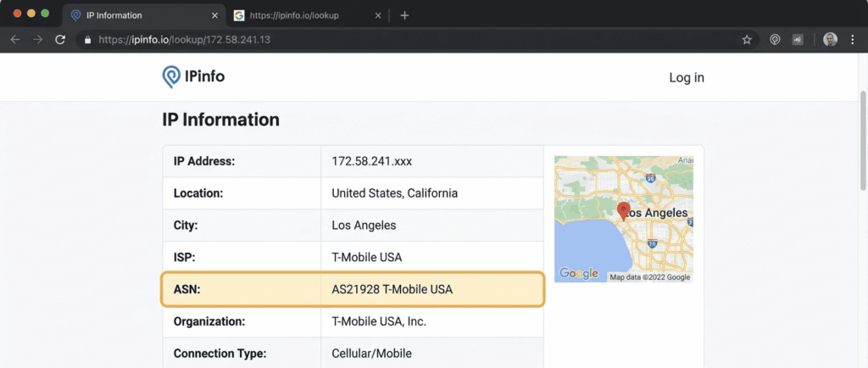Viewport: 868px width, 368px height.
Task: Select the AS21928 T-Mobile USA value
Action: click(x=392, y=289)
